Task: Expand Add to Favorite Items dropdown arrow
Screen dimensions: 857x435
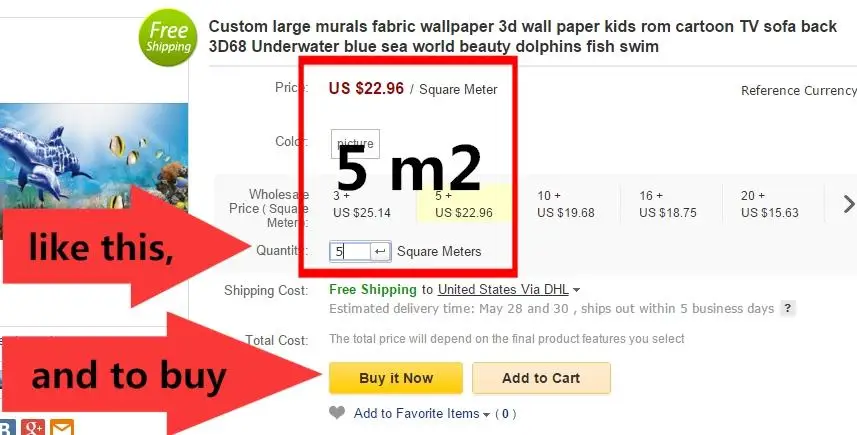Action: [x=487, y=414]
